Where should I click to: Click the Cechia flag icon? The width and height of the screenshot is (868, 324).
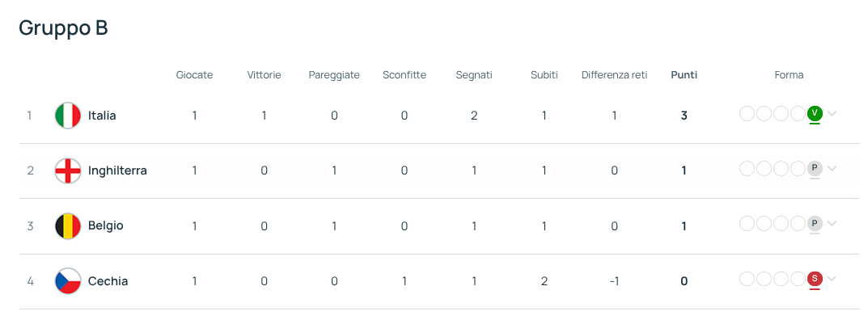[68, 281]
